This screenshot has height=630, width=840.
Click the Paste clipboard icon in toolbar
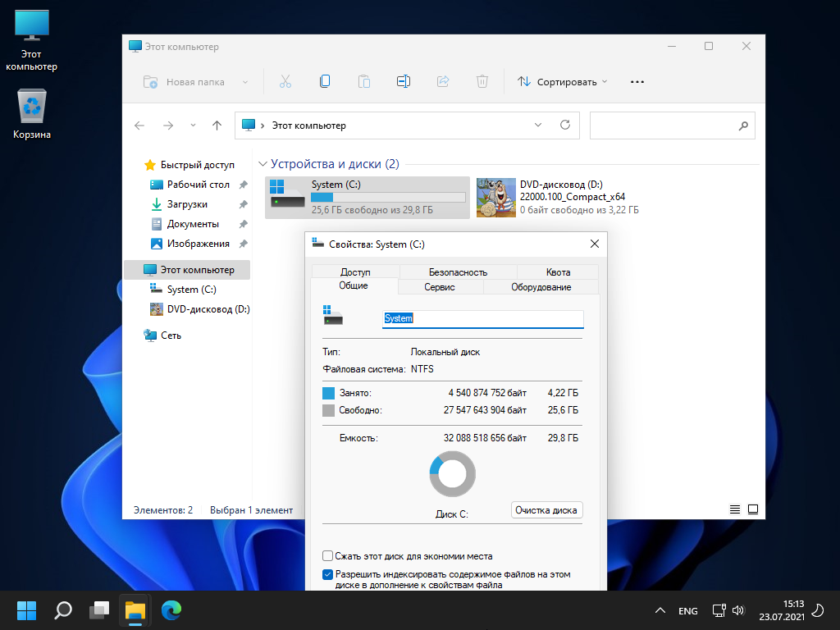coord(363,81)
